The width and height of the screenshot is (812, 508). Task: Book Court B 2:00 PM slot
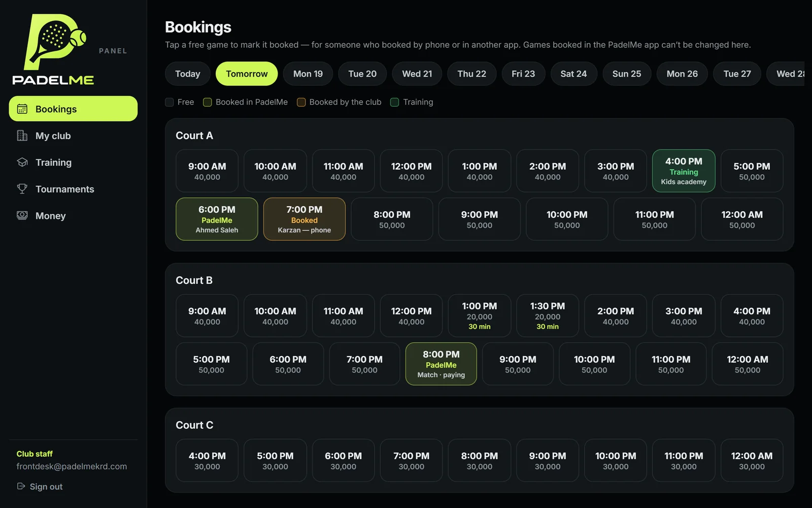pyautogui.click(x=616, y=315)
